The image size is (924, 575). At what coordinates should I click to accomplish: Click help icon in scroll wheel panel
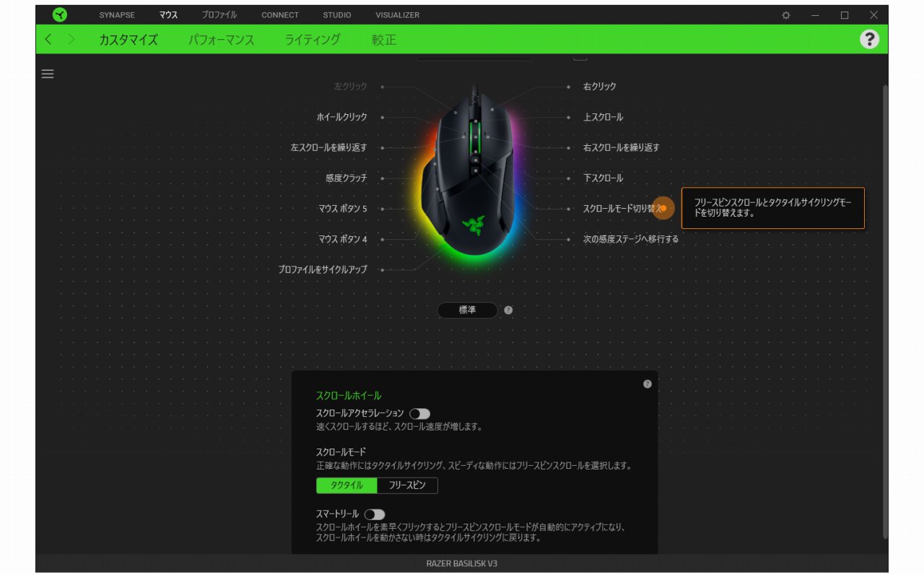[x=647, y=384]
